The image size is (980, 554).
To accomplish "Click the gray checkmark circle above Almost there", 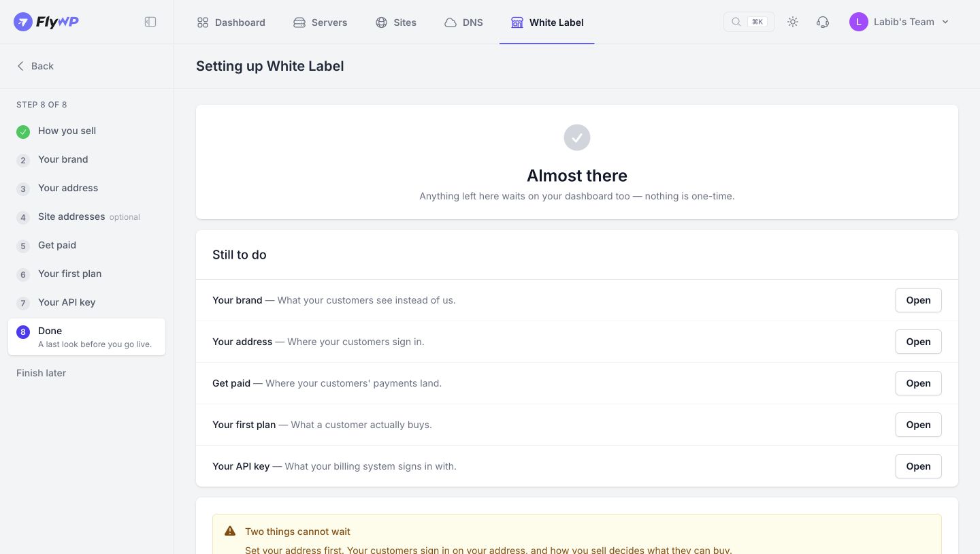I will click(577, 137).
